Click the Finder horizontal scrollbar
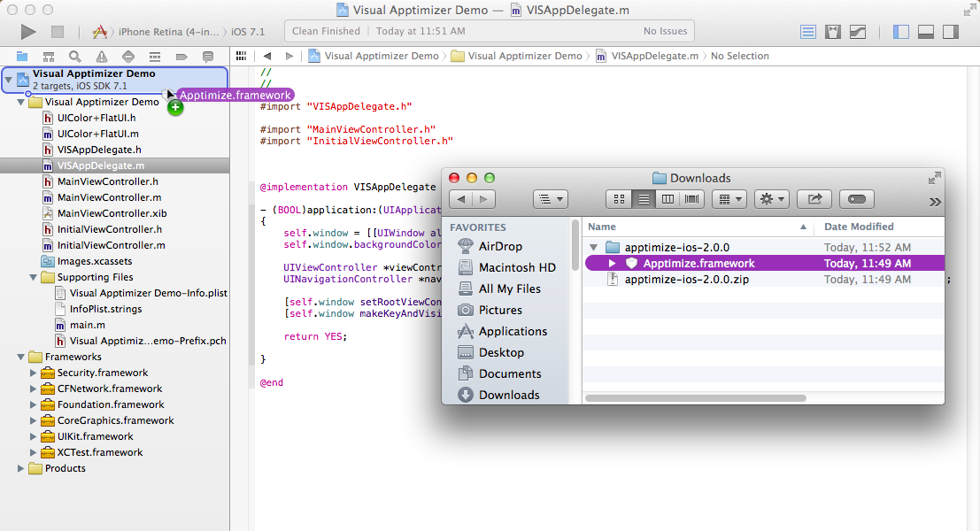This screenshot has height=531, width=980. [x=695, y=398]
